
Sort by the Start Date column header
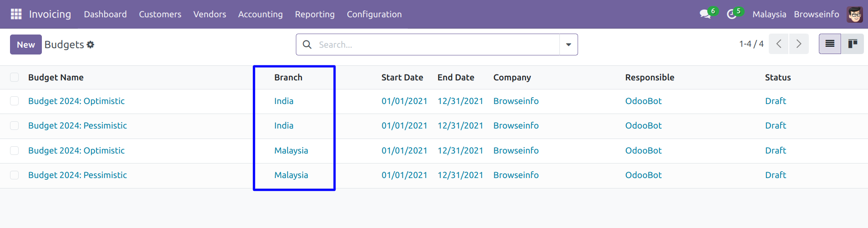(x=402, y=77)
